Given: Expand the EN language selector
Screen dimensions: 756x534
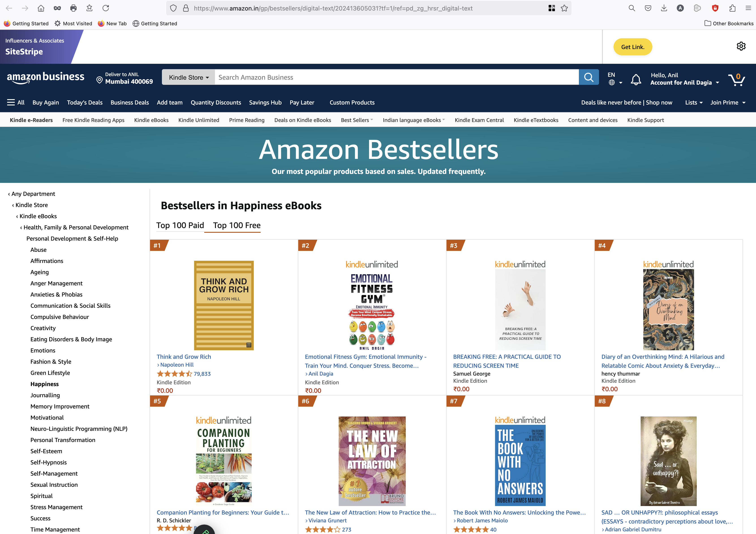Looking at the screenshot, I should (615, 79).
